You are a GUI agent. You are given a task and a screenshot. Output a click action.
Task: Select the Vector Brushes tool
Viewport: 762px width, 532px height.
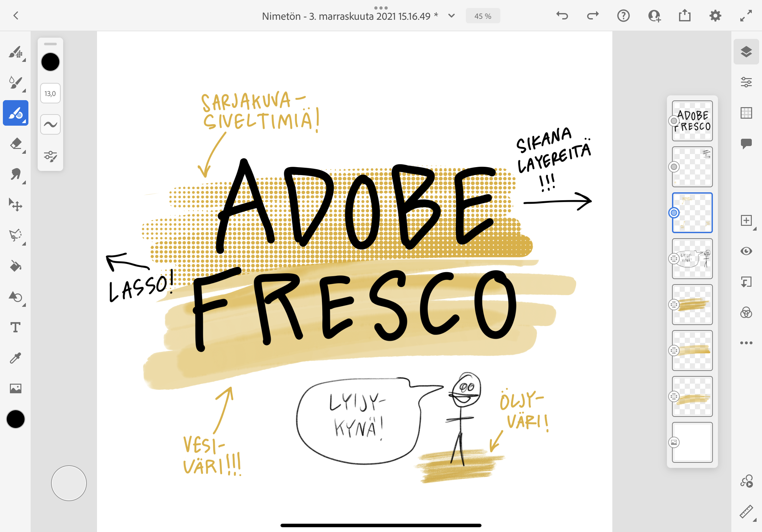[x=16, y=113]
